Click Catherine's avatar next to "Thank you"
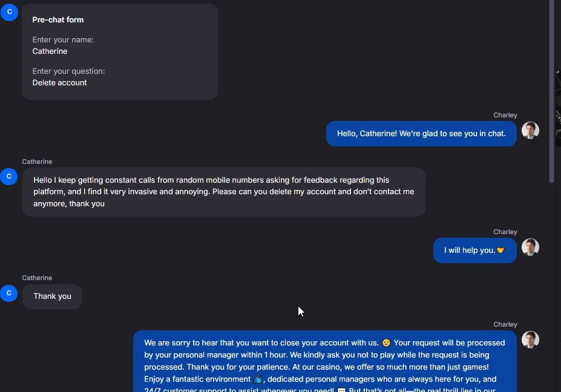 tap(9, 293)
